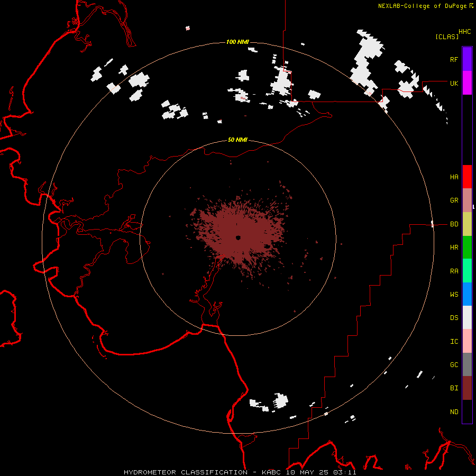This screenshot has width=476, height=476.
Task: Click the RF legend label
Action: 454,59
